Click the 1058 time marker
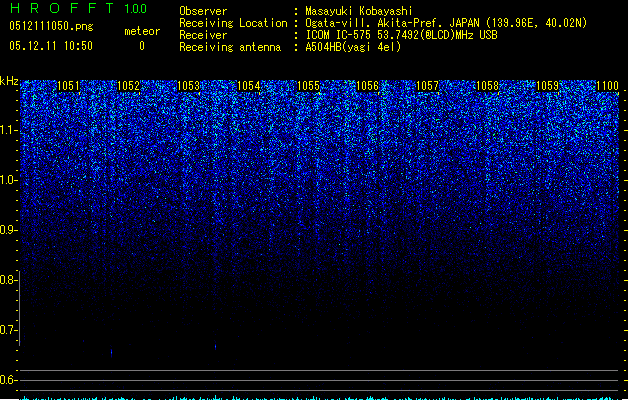The width and height of the screenshot is (629, 400). pyautogui.click(x=487, y=86)
